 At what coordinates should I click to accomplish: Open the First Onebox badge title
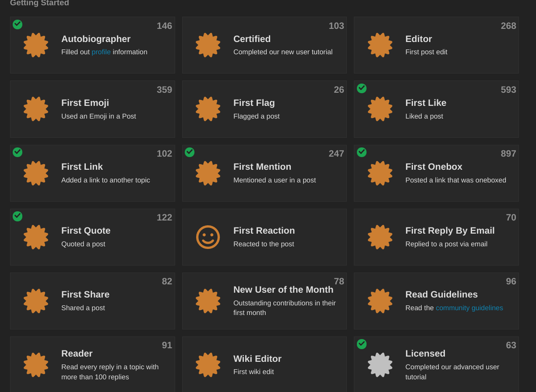click(434, 167)
